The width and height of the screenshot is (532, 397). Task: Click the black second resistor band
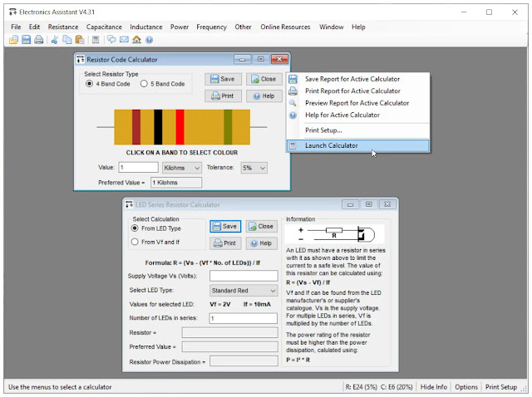tap(158, 127)
